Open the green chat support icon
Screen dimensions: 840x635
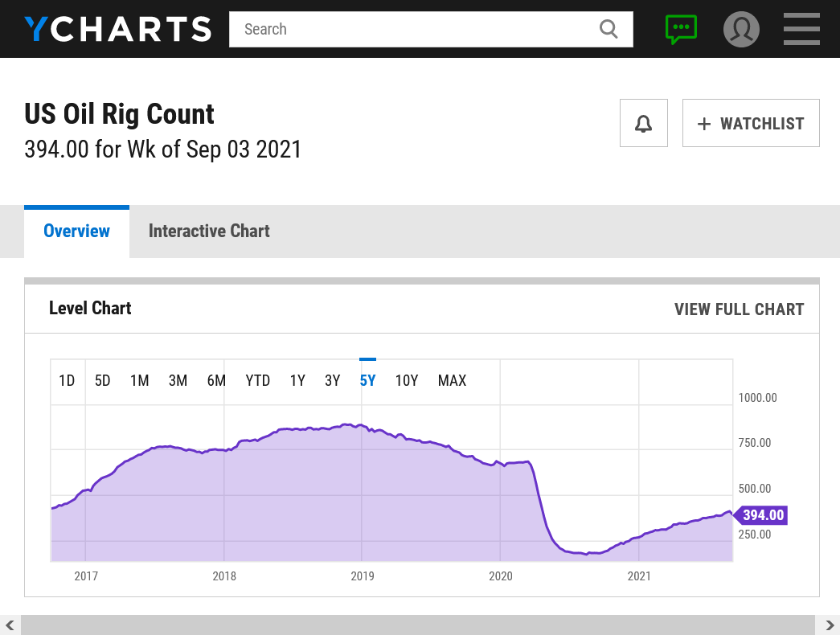[681, 29]
